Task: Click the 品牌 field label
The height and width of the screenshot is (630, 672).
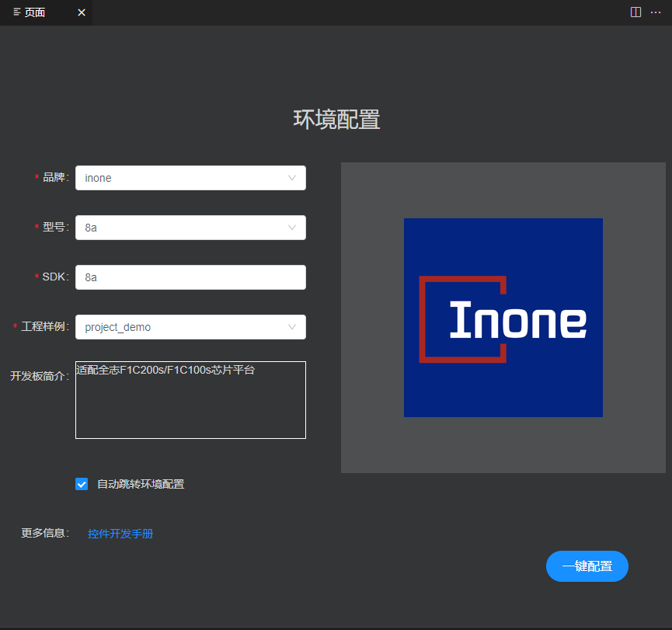Action: 56,177
